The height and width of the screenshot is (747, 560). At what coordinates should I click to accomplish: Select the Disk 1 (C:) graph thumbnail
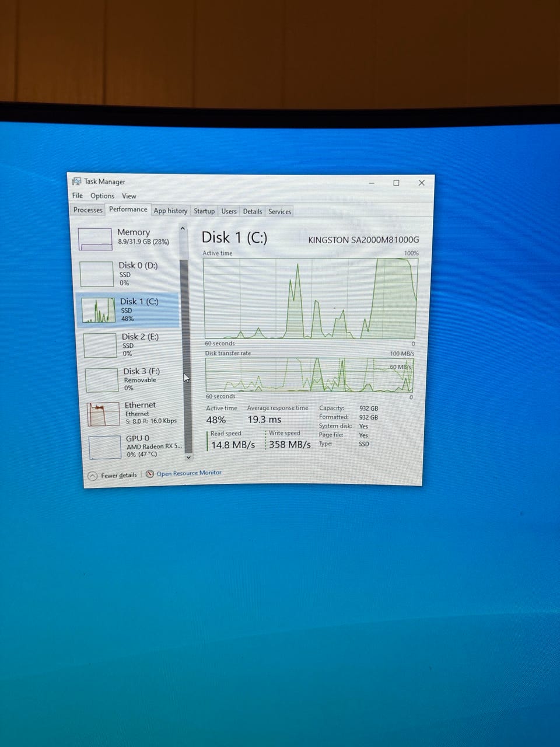(x=99, y=310)
